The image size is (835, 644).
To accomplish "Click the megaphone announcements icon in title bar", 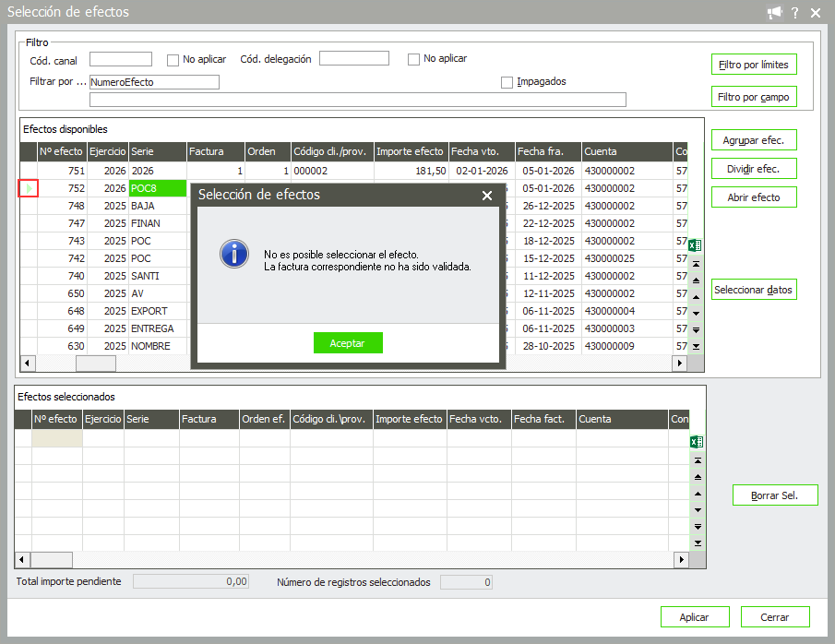I will tap(774, 13).
